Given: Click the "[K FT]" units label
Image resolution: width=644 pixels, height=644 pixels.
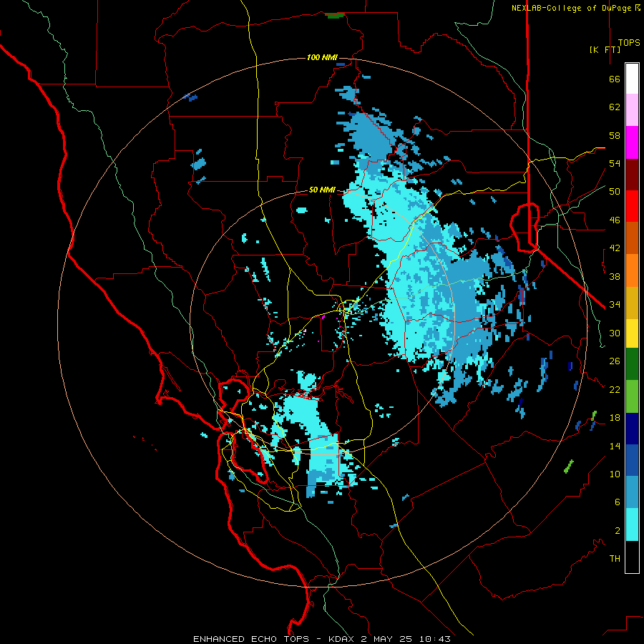Looking at the screenshot, I should 605,49.
